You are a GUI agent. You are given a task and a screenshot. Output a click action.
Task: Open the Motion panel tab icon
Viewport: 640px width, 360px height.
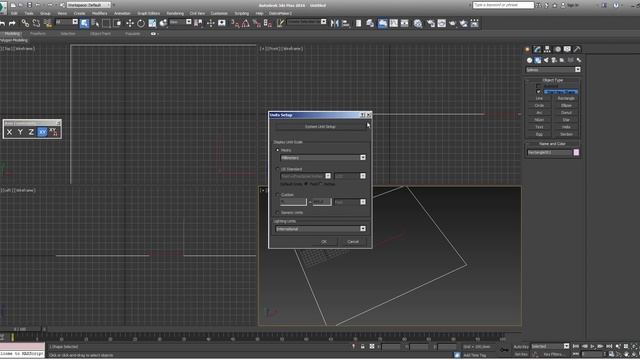(x=557, y=49)
